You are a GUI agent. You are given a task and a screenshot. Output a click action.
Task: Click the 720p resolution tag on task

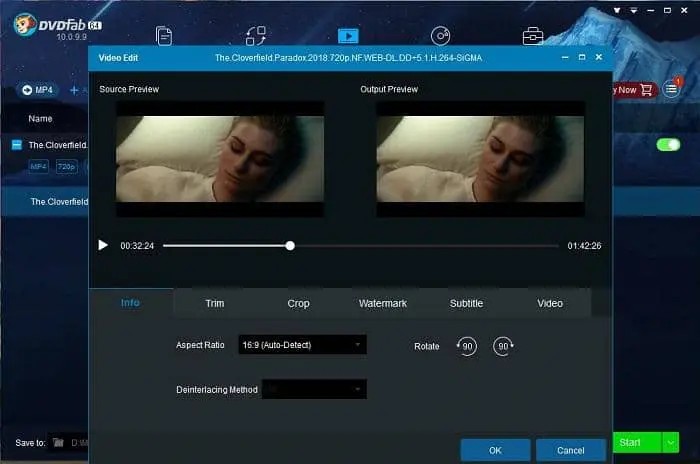coord(67,167)
